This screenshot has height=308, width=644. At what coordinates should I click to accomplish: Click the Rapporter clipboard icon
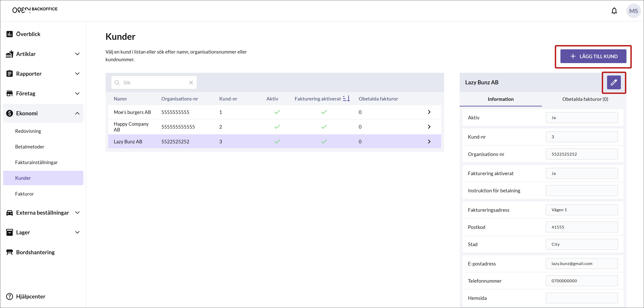point(10,74)
